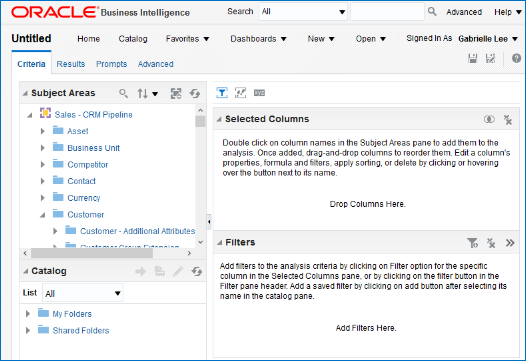Open the Help menu
The height and width of the screenshot is (361, 526).
pyautogui.click(x=508, y=12)
